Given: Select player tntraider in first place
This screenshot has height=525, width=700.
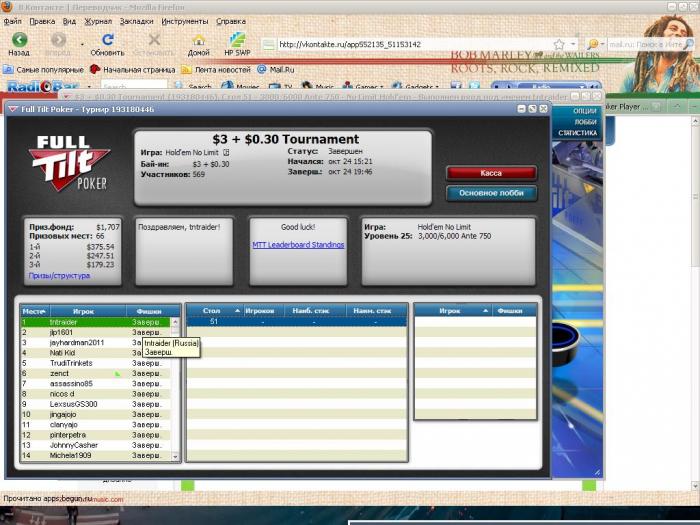Looking at the screenshot, I should click(96, 322).
